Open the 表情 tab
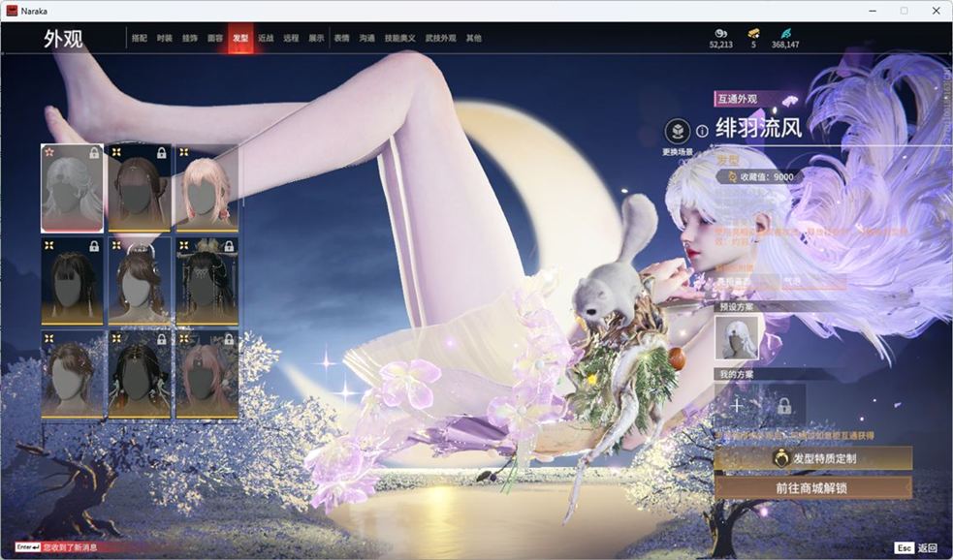This screenshot has width=953, height=560. (341, 38)
